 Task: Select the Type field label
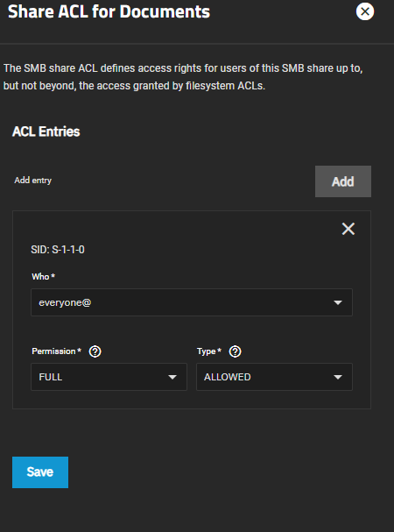point(209,351)
